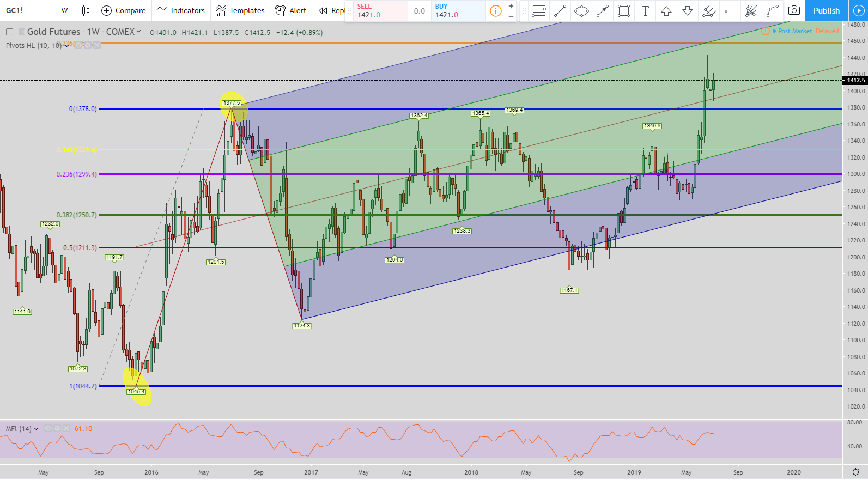Expand the Pivots HL indicator dropdown
The image size is (868, 480).
coord(66,46)
